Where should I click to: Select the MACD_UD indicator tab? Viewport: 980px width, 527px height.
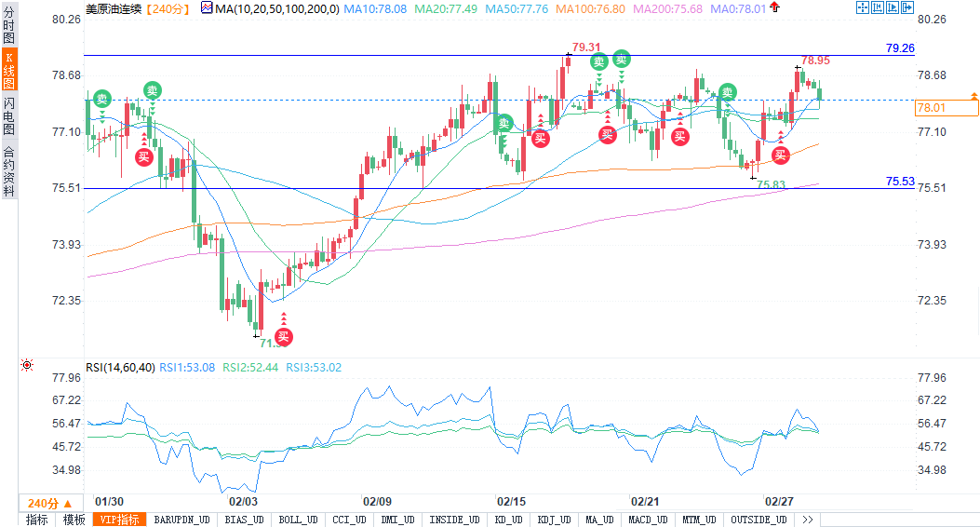tap(646, 520)
